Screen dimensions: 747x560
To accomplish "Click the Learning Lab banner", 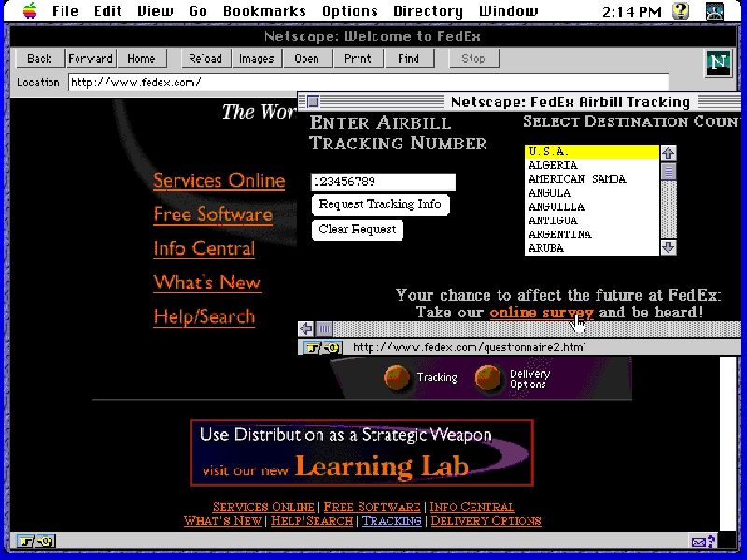I will point(362,453).
